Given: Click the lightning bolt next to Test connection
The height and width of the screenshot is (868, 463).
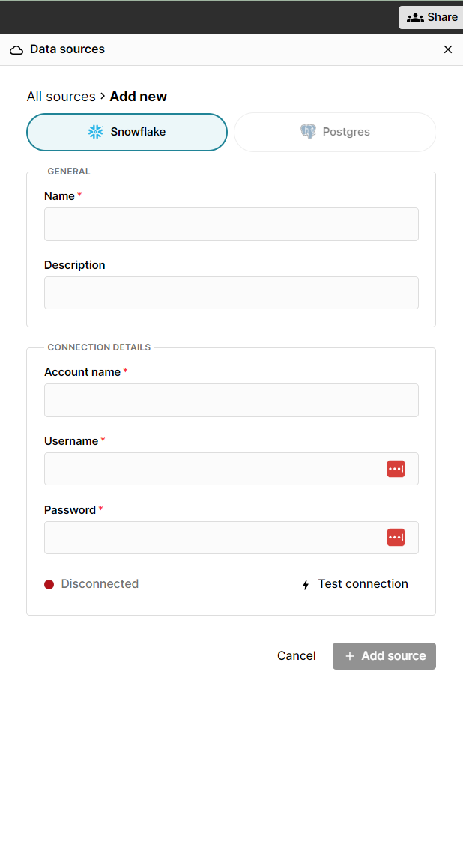Looking at the screenshot, I should (x=306, y=584).
